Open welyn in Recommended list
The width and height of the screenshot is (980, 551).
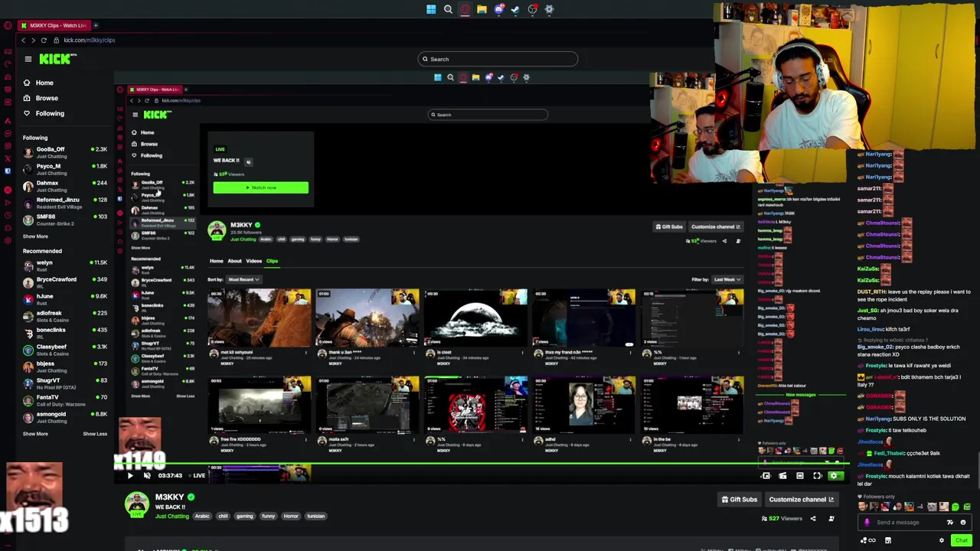[x=65, y=266]
